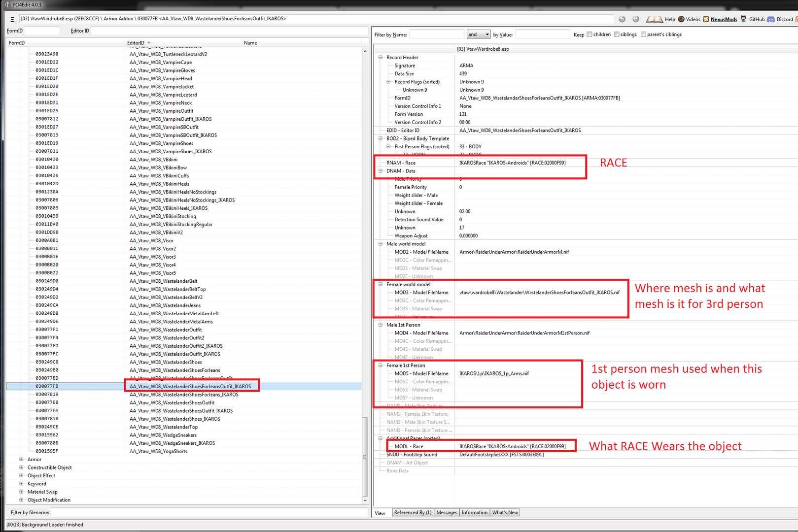Image resolution: width=798 pixels, height=532 pixels.
Task: Open the 'and' filter operator dropdown
Action: [x=478, y=34]
